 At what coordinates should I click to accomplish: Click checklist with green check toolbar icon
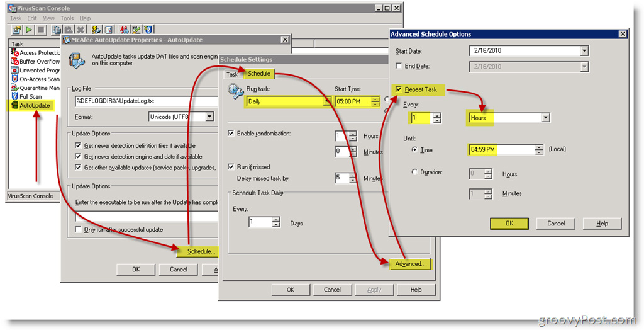136,30
